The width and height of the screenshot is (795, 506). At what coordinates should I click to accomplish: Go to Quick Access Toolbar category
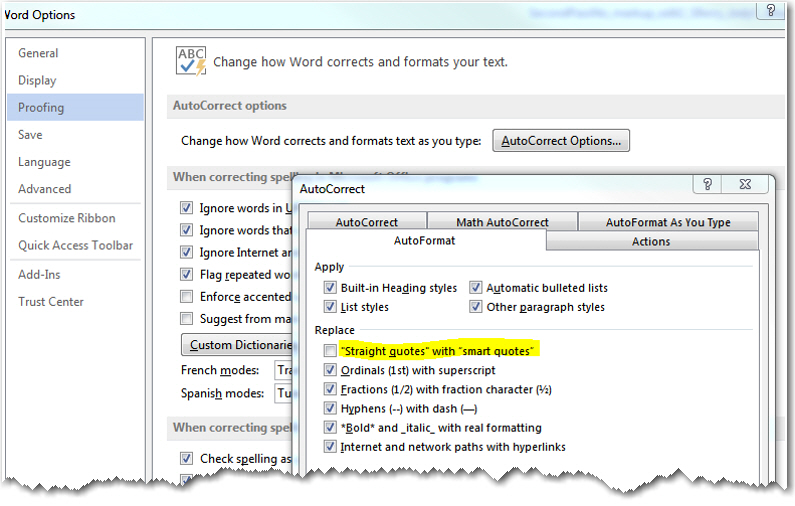(76, 245)
